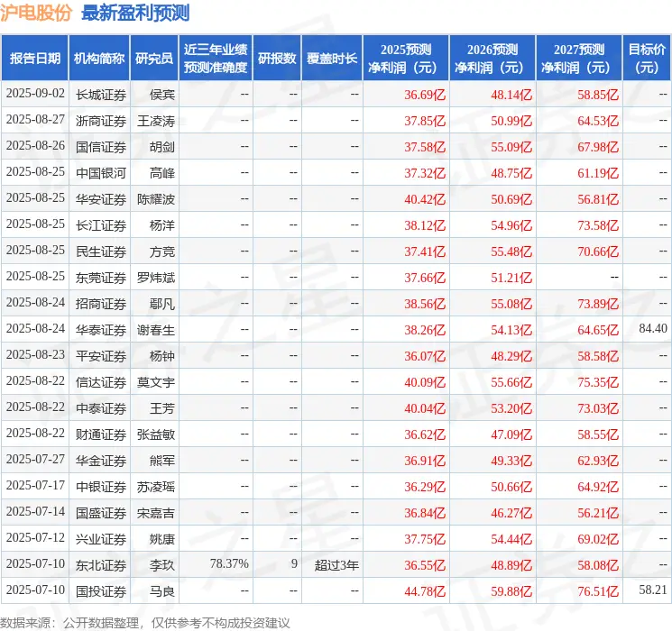672x631 pixels.
Task: Click the 研报数 column header
Action: point(277,59)
